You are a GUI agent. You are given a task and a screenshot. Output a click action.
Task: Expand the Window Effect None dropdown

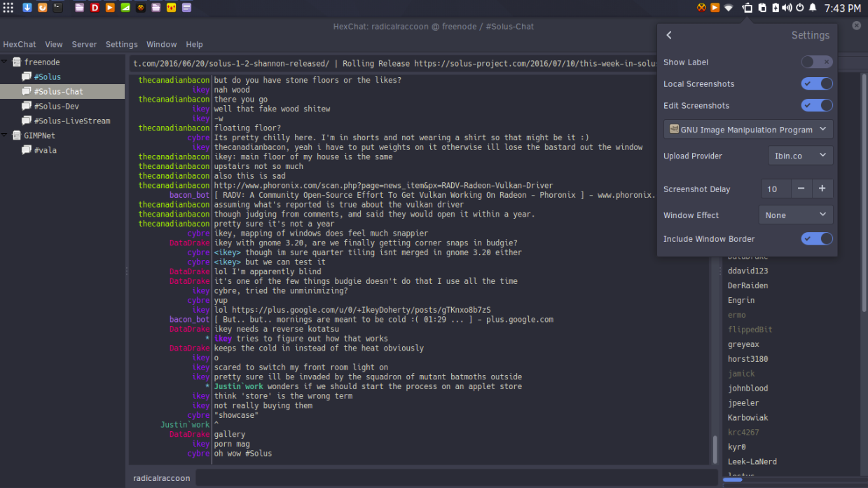point(796,215)
